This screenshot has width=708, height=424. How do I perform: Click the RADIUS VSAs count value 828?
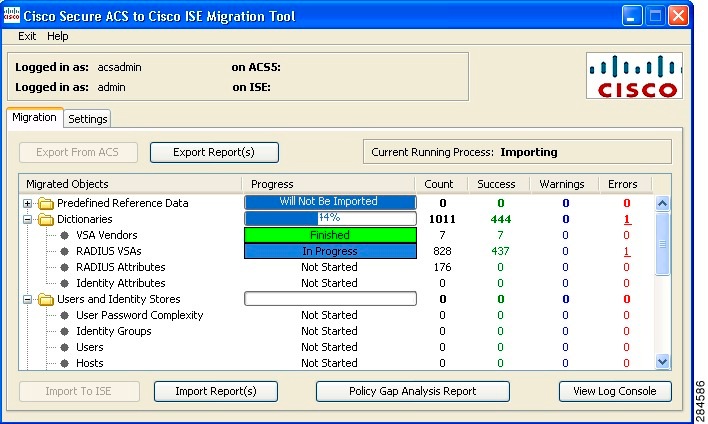(442, 251)
